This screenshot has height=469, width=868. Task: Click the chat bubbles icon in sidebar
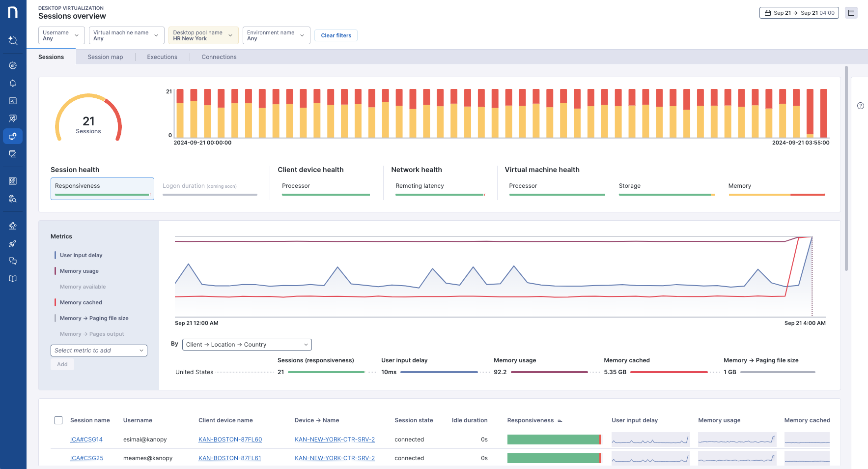pyautogui.click(x=13, y=261)
